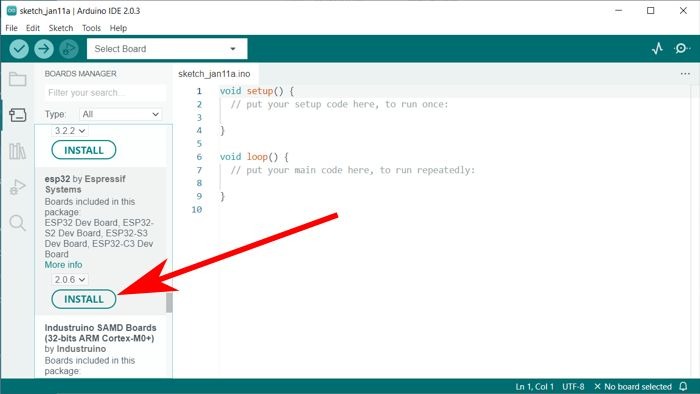Install the esp32 by Espressif package

84,299
